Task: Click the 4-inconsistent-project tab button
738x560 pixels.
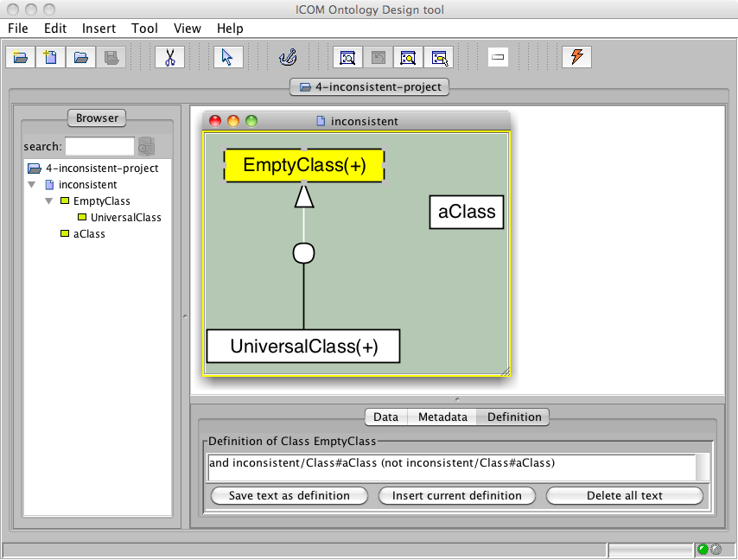Action: point(370,87)
